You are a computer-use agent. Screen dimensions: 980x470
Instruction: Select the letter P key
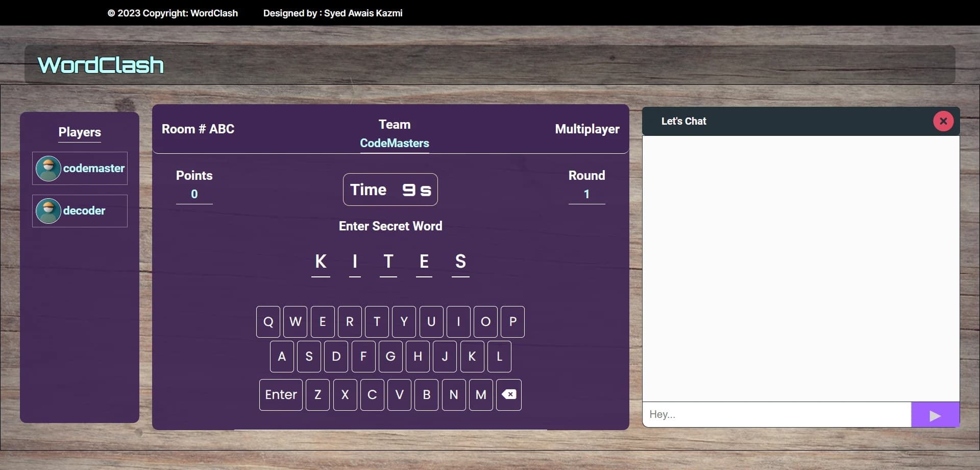click(512, 322)
